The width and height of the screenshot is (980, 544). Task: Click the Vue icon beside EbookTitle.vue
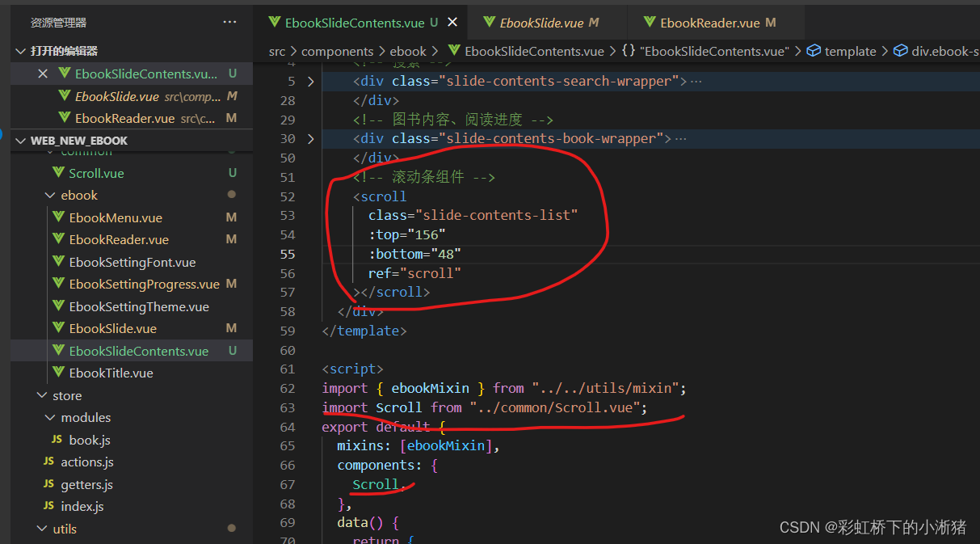[57, 373]
